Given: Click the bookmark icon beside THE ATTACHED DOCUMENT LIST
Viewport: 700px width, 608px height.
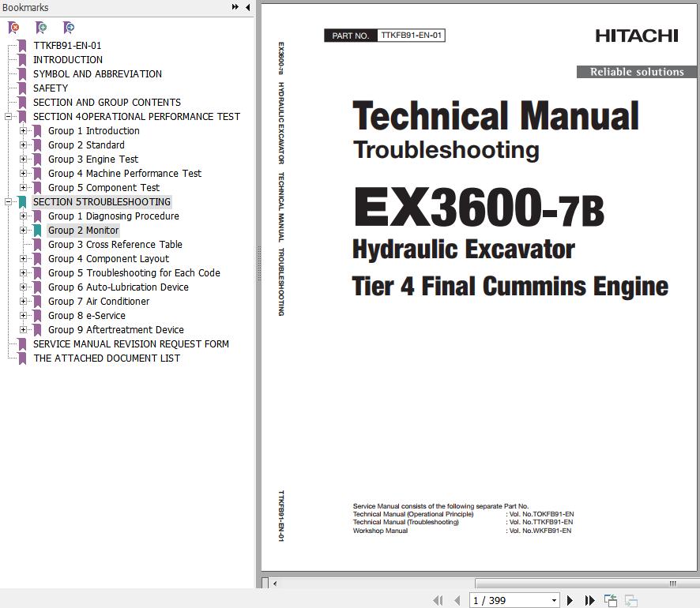Looking at the screenshot, I should (22, 358).
